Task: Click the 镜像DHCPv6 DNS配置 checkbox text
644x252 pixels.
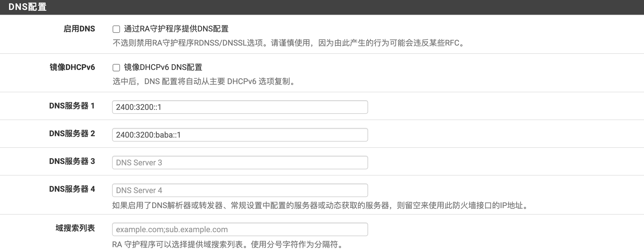Action: pos(163,67)
